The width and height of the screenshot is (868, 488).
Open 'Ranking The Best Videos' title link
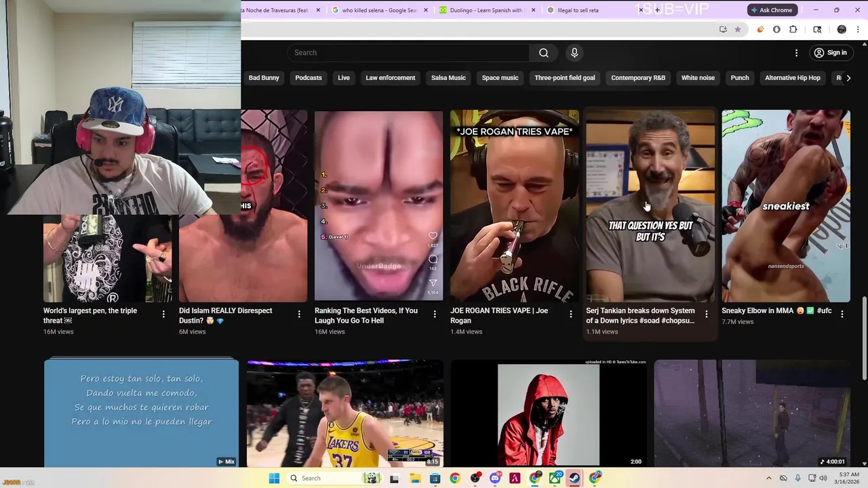(366, 316)
